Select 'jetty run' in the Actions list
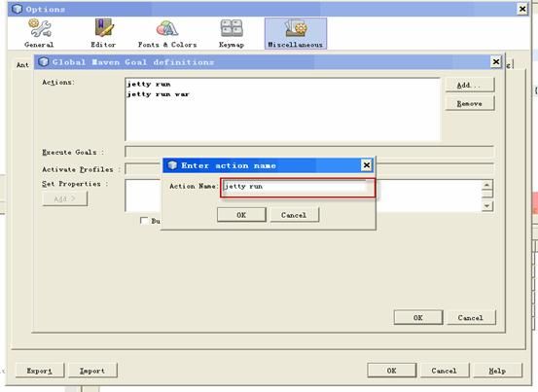538x392 pixels. [x=149, y=85]
